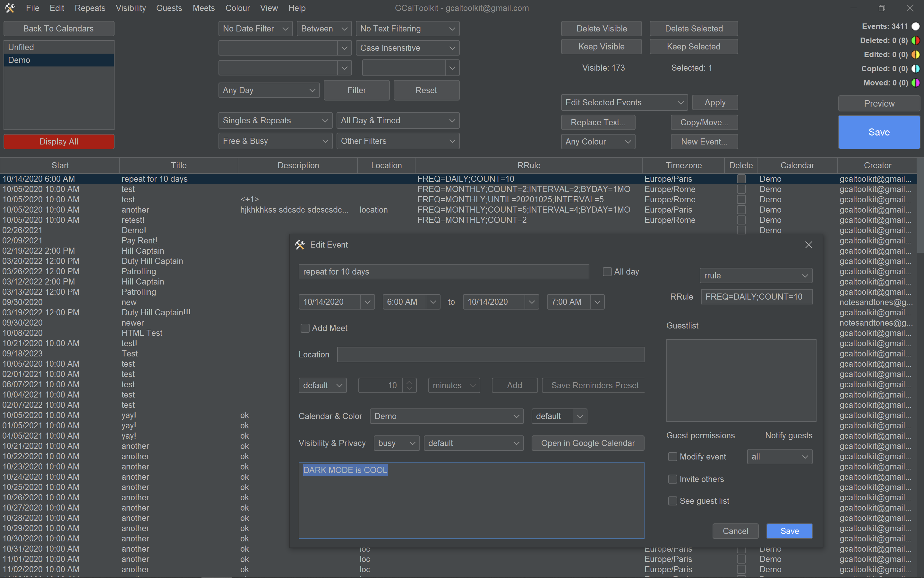
Task: Click the Filter button
Action: [357, 90]
